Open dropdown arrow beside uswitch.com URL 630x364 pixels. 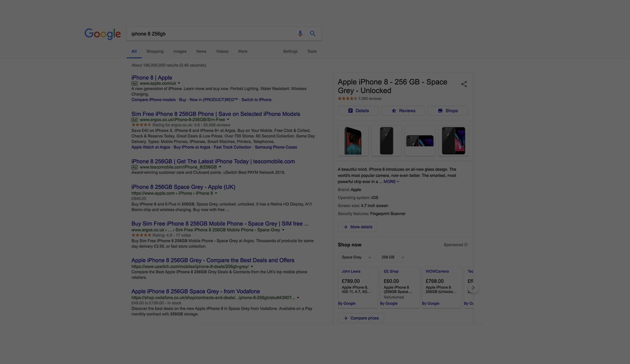click(x=252, y=266)
